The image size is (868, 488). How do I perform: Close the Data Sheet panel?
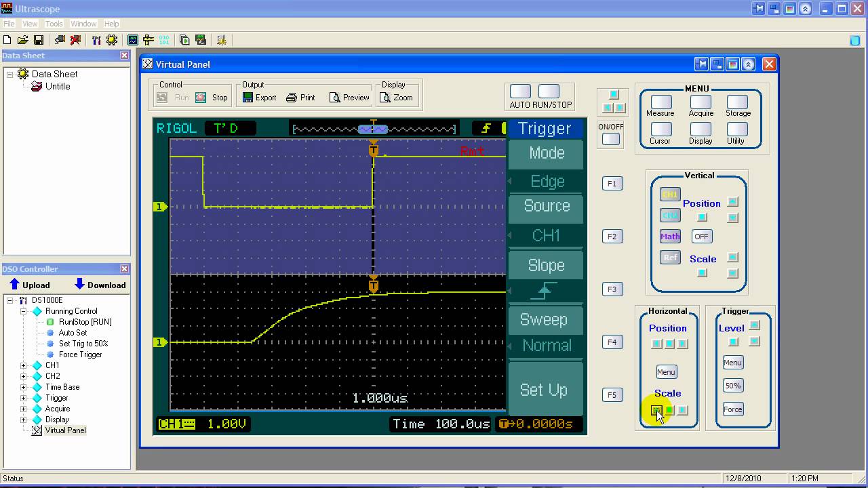coord(124,56)
